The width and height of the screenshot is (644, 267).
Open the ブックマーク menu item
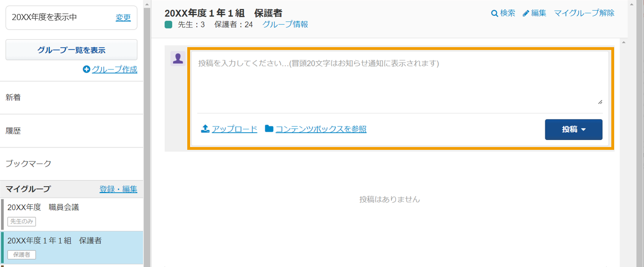71,164
